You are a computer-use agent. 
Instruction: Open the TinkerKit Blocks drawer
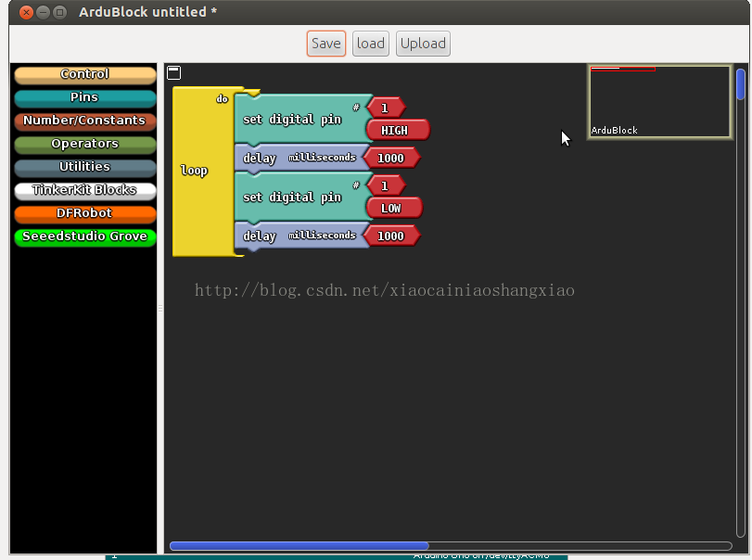tap(85, 190)
